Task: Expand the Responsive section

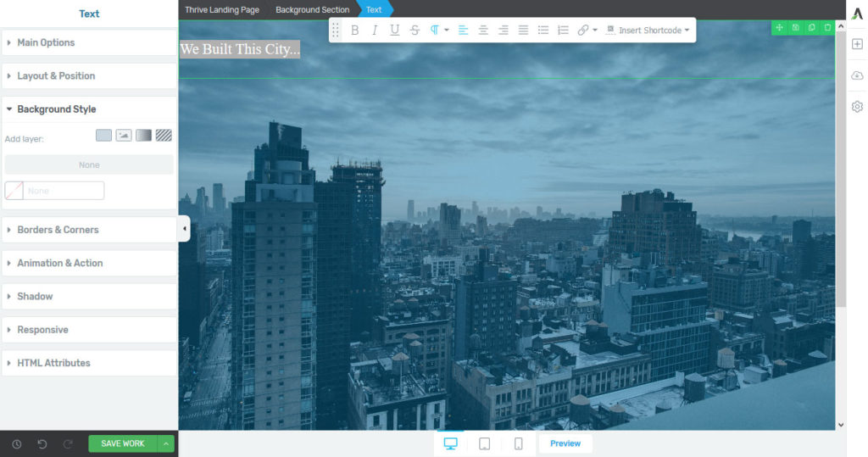Action: (x=89, y=330)
